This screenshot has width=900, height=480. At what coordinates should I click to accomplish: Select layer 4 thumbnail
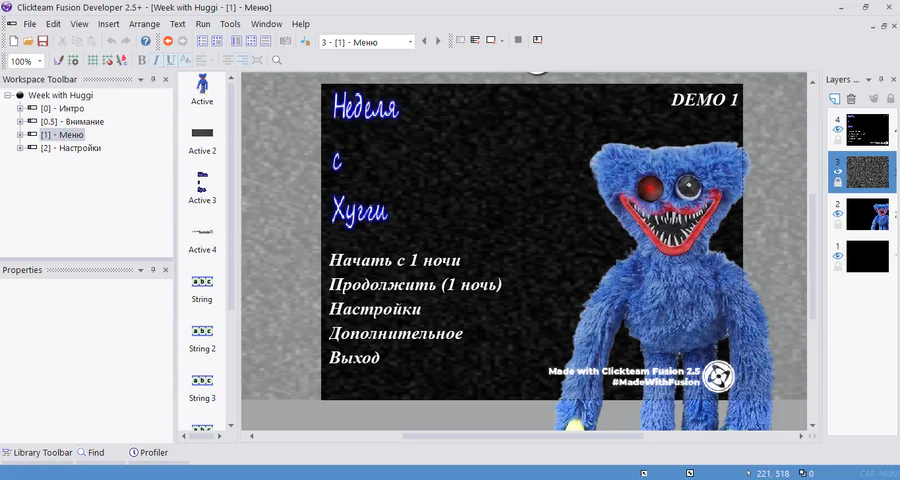pyautogui.click(x=867, y=130)
